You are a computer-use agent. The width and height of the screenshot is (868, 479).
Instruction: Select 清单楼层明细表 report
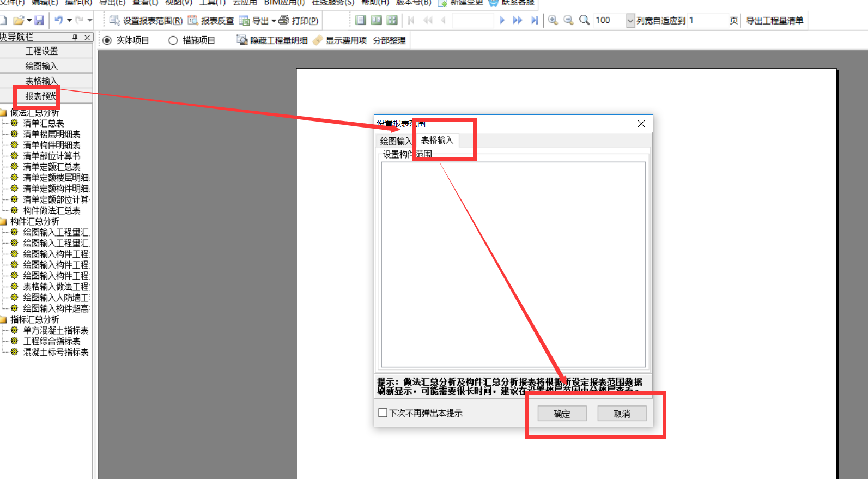pos(52,134)
